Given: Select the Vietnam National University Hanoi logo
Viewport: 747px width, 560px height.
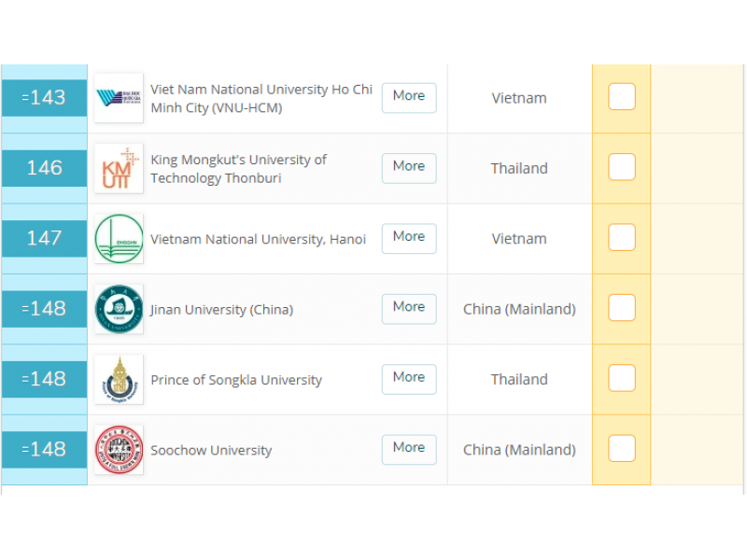Looking at the screenshot, I should pyautogui.click(x=118, y=238).
